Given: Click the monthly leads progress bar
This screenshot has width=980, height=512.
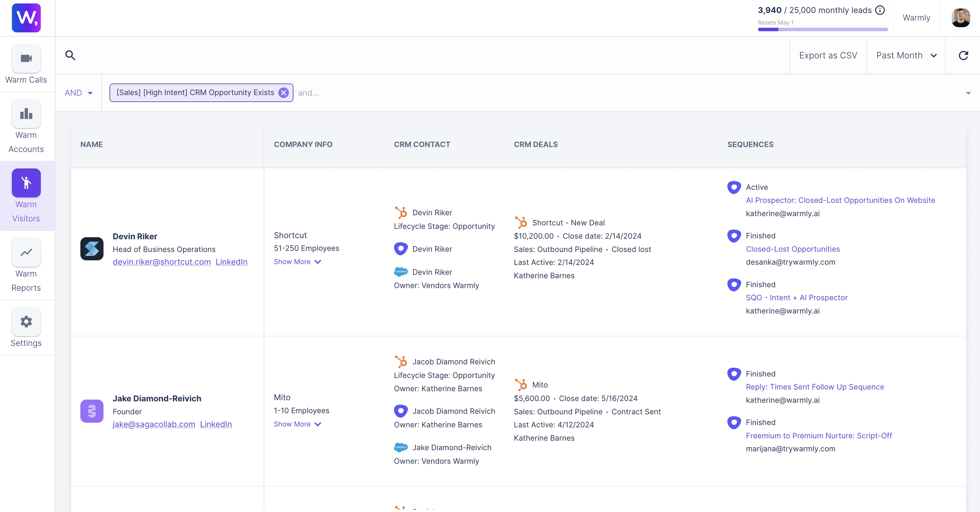Looking at the screenshot, I should [x=822, y=29].
